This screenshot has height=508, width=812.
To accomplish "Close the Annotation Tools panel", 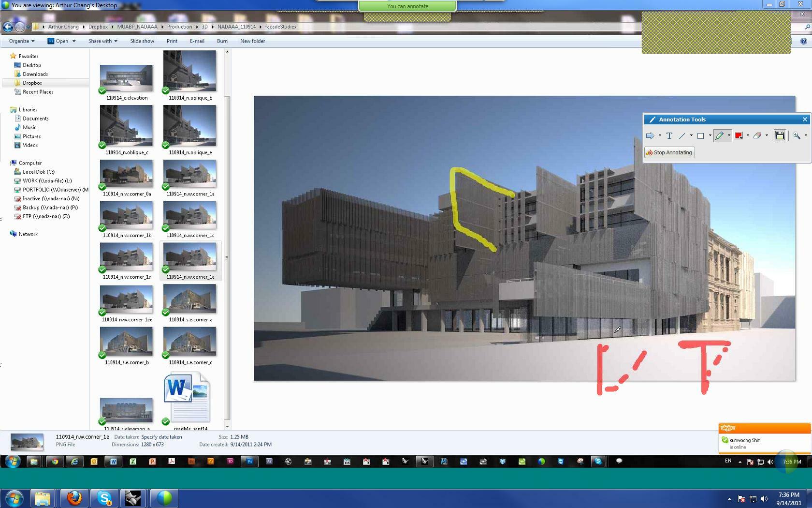I will (x=805, y=120).
